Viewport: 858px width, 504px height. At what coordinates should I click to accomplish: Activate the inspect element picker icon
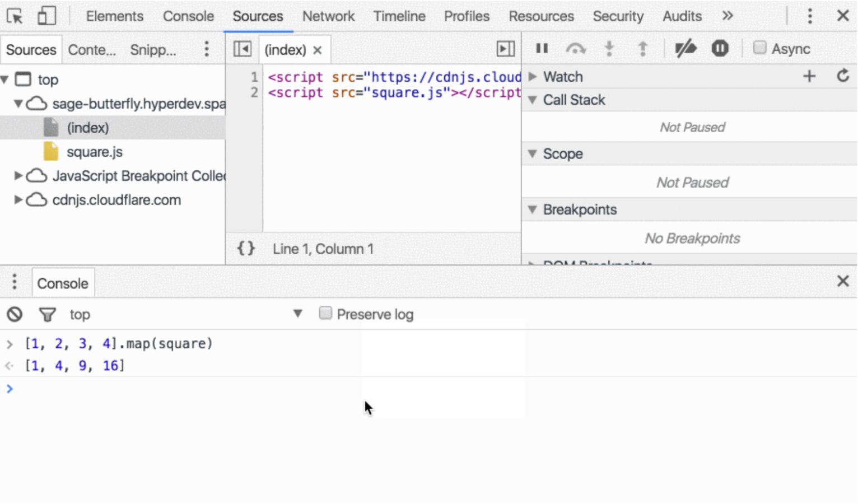pyautogui.click(x=15, y=16)
